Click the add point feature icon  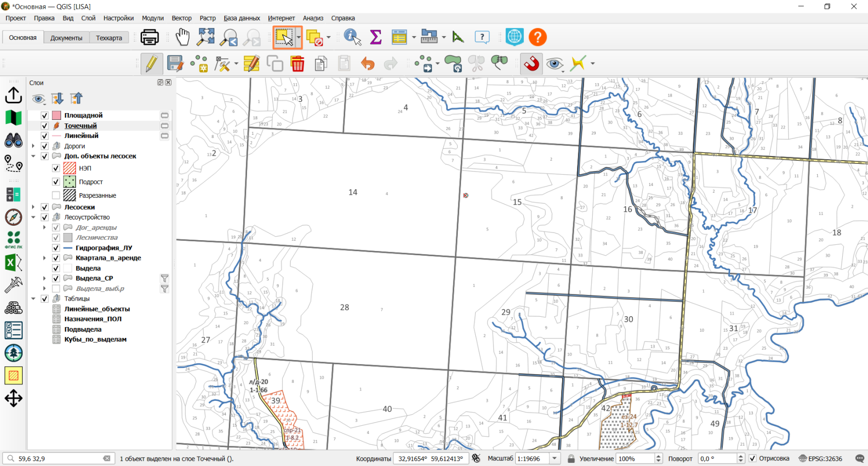click(x=199, y=64)
